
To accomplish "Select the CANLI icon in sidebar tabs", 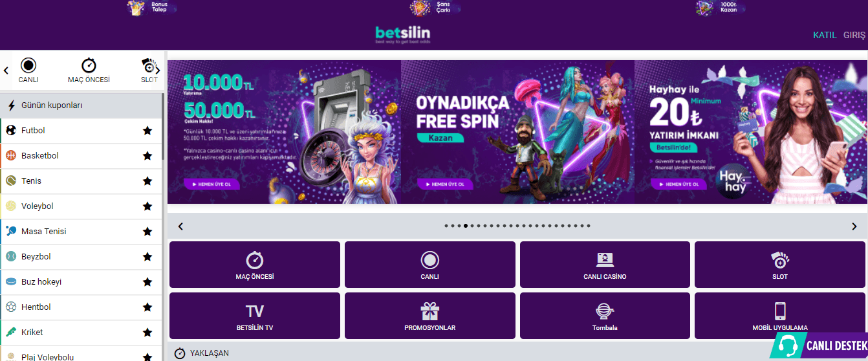I will click(28, 66).
